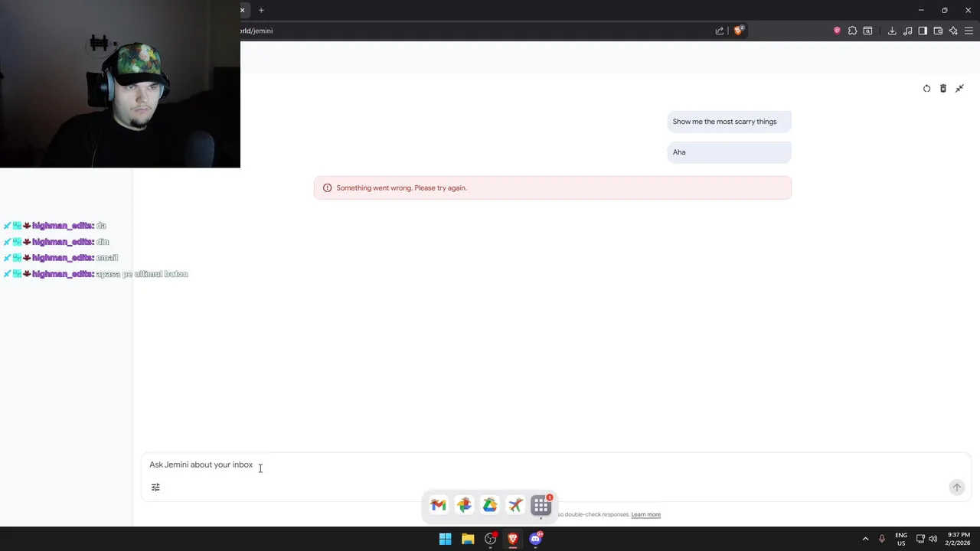Open the Leo AI sparkle icon
The width and height of the screenshot is (980, 551).
[953, 31]
